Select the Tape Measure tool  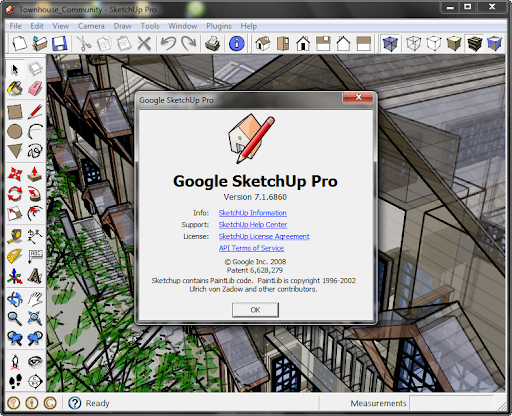(x=15, y=236)
